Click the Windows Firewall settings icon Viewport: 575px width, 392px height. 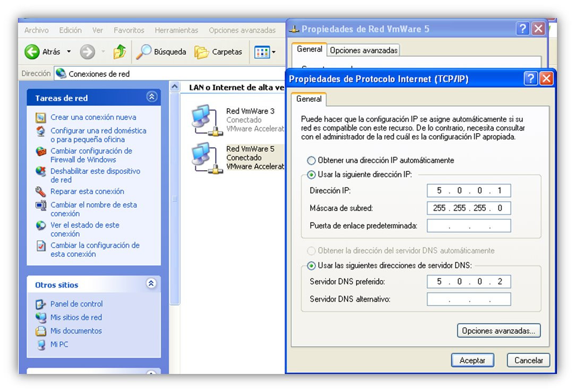point(41,151)
